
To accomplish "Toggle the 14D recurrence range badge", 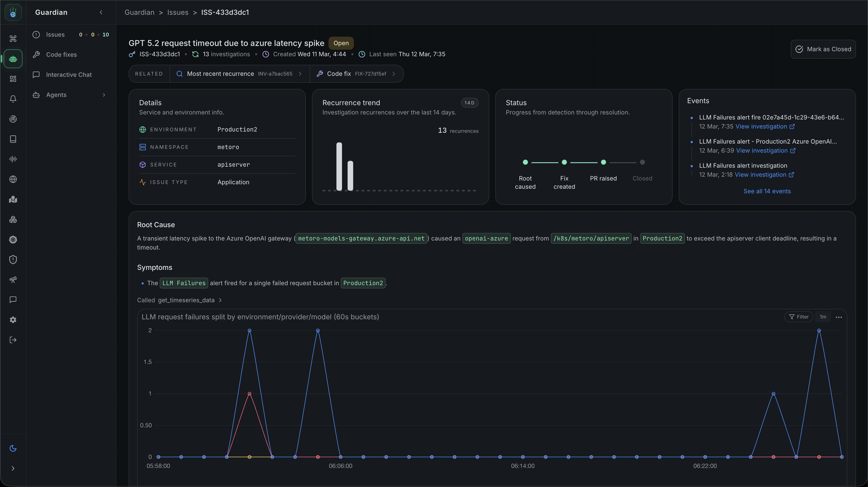I will coord(469,103).
